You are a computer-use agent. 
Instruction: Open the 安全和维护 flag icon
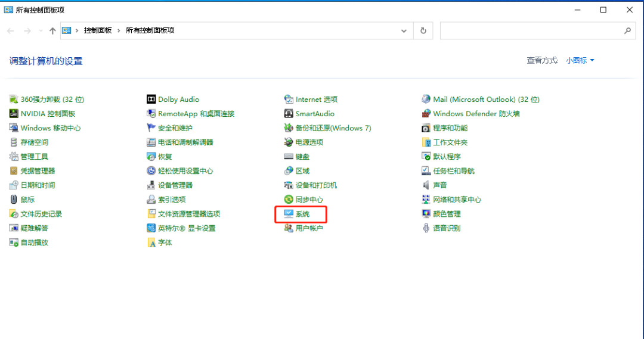151,128
